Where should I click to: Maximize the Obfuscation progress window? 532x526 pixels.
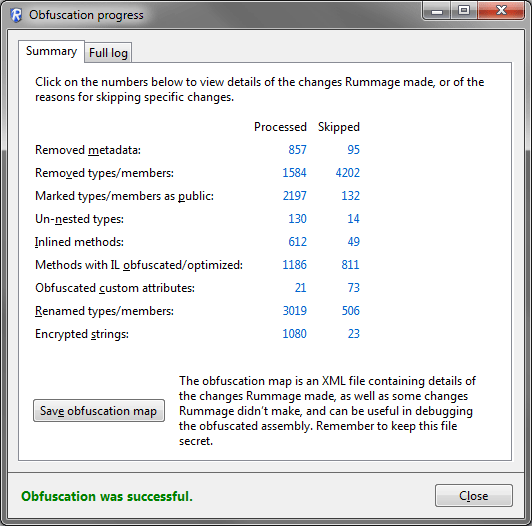coord(464,11)
